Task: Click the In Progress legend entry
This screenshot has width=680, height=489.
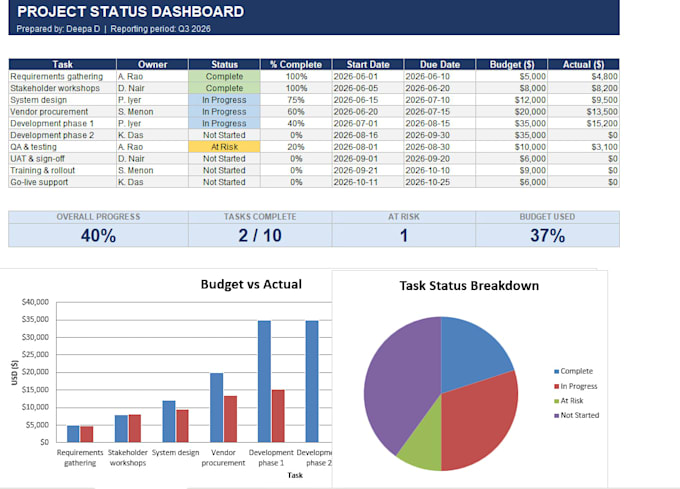Action: tap(576, 386)
